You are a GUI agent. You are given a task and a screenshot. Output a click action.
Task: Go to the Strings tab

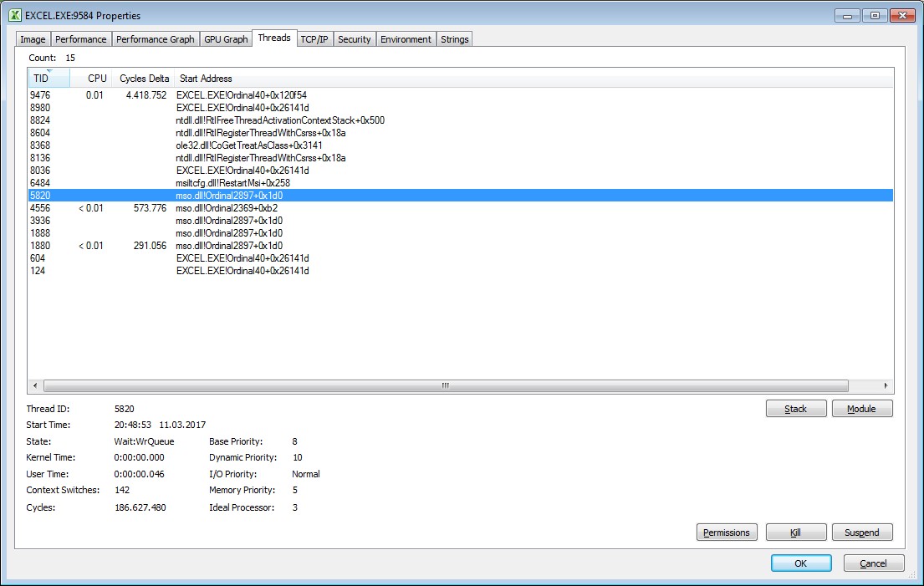pyautogui.click(x=454, y=38)
